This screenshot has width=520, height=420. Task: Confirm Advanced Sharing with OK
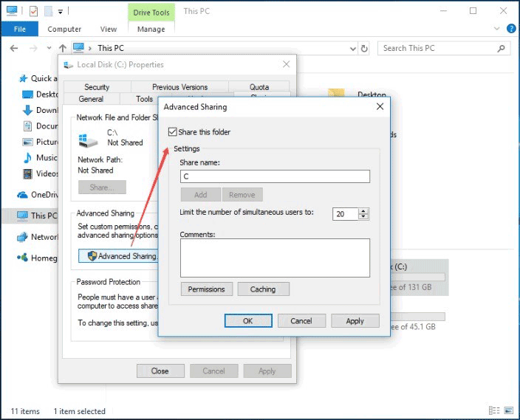[248, 321]
